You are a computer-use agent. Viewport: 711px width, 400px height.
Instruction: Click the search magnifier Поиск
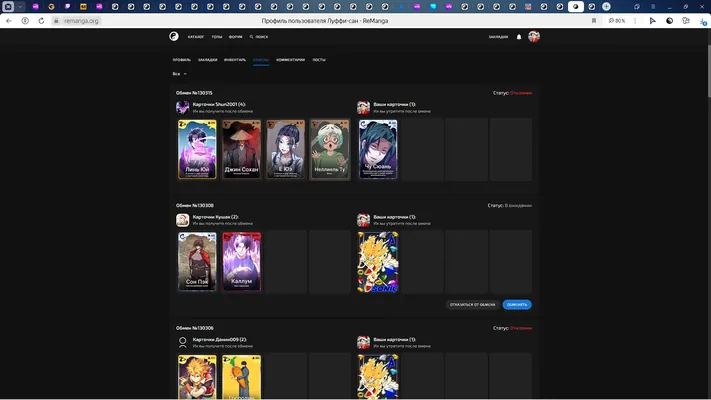[x=258, y=37]
